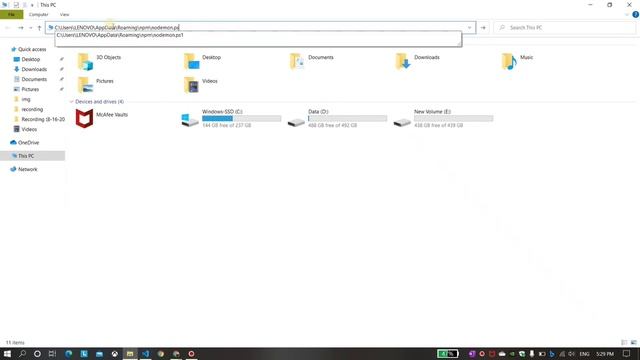Select the New Volume (E:) drive icon

[402, 122]
